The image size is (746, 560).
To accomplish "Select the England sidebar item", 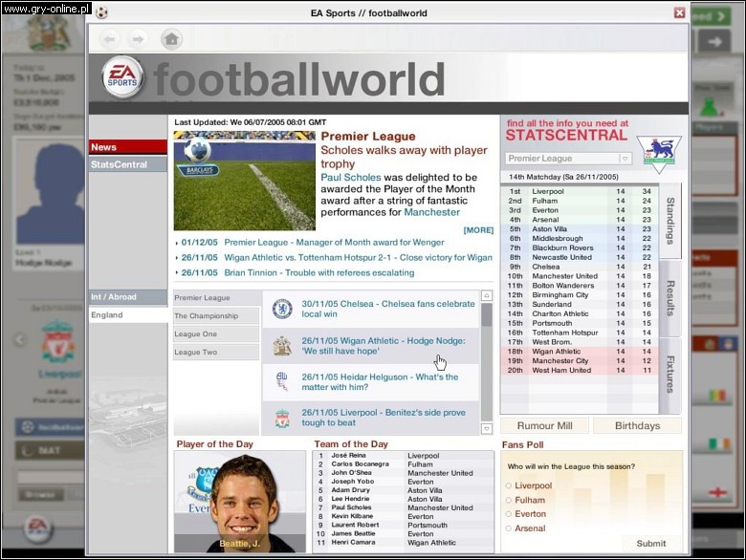I will [128, 314].
